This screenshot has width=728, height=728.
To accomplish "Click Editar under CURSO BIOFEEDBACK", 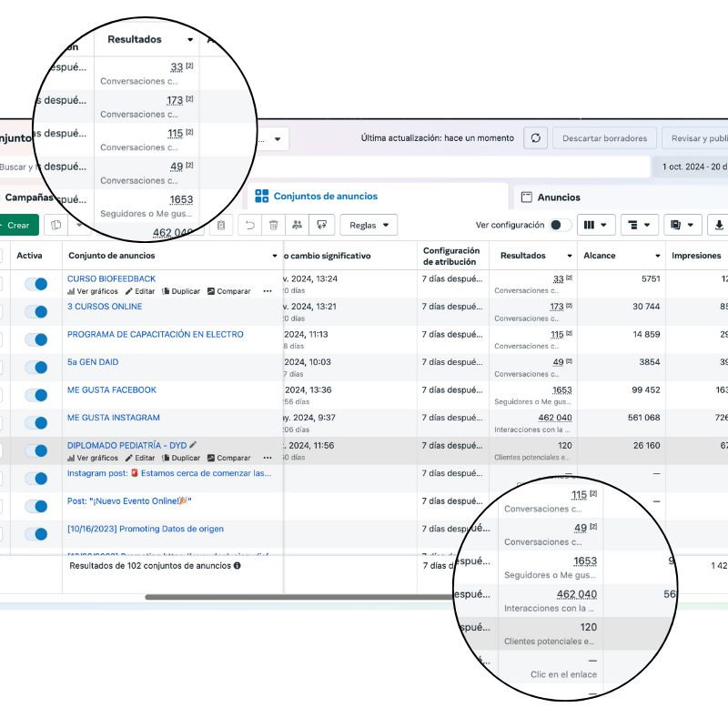I will pyautogui.click(x=140, y=291).
